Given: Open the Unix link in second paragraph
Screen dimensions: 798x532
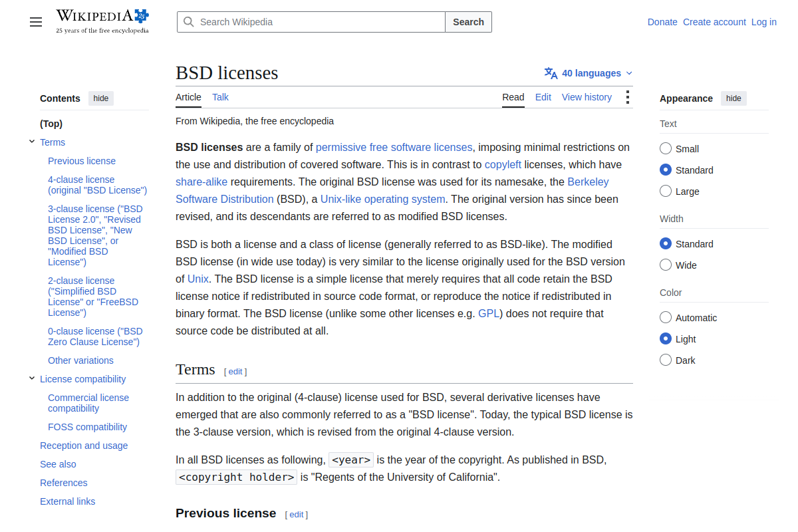Looking at the screenshot, I should pyautogui.click(x=198, y=279).
